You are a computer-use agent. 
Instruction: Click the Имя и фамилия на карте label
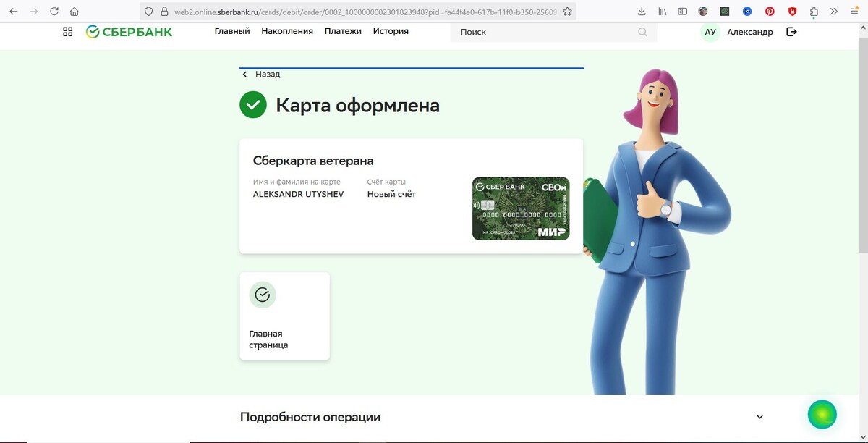click(x=297, y=182)
